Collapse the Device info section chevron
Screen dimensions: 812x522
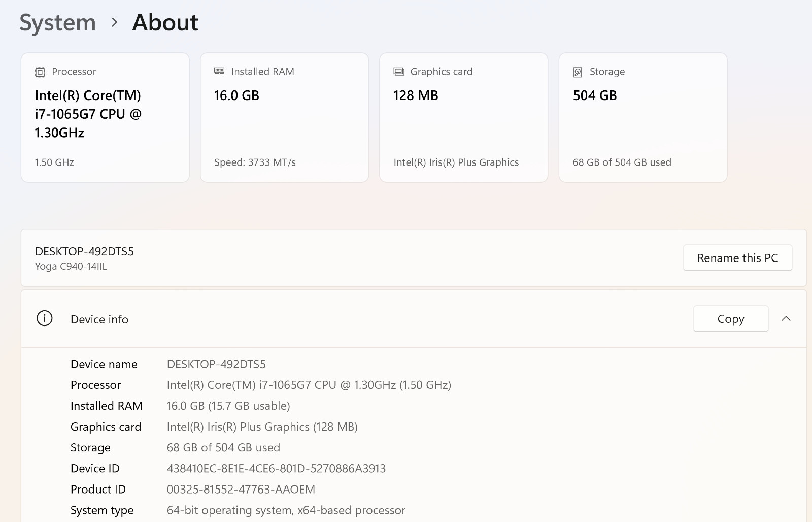click(x=786, y=319)
